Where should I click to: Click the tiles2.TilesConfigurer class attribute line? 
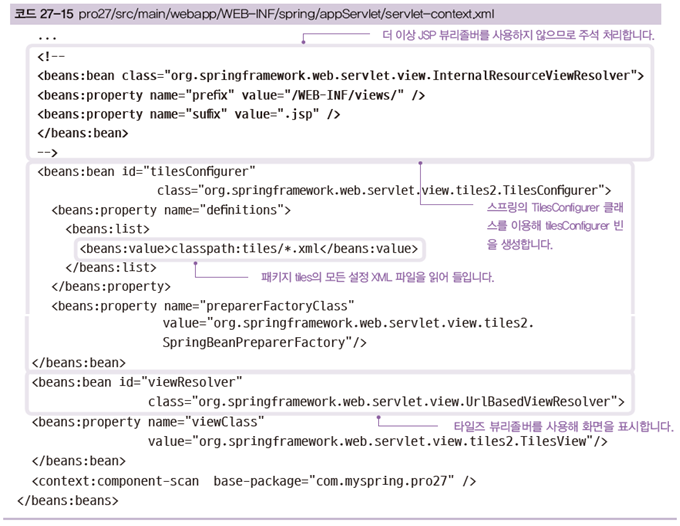(384, 190)
